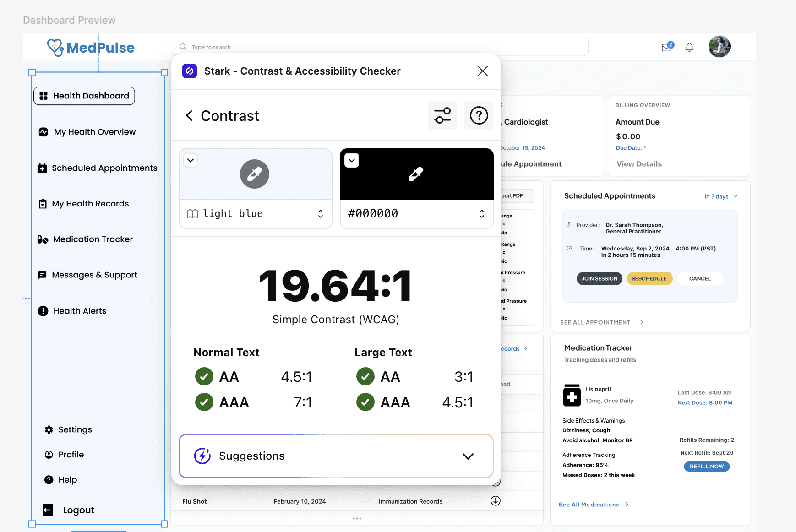Click the Suggestions lightning bolt icon
The width and height of the screenshot is (796, 532).
click(202, 456)
